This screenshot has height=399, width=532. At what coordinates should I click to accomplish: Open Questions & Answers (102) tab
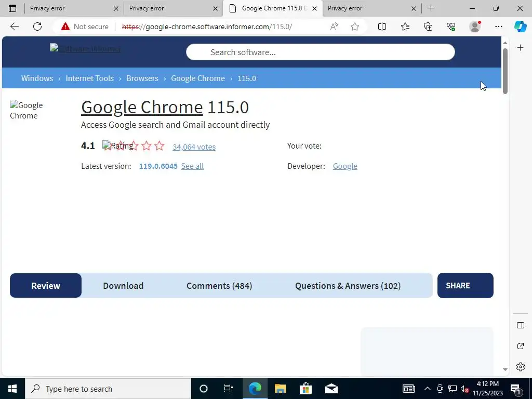348,286
